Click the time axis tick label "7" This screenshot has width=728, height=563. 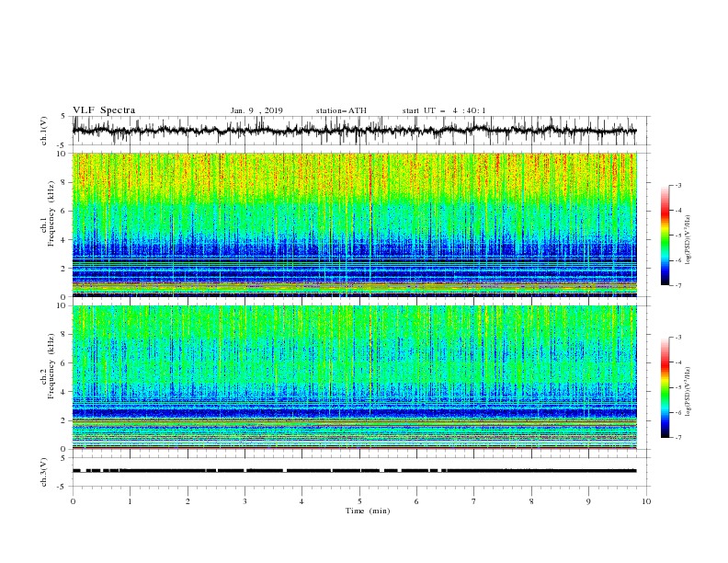pyautogui.click(x=474, y=501)
